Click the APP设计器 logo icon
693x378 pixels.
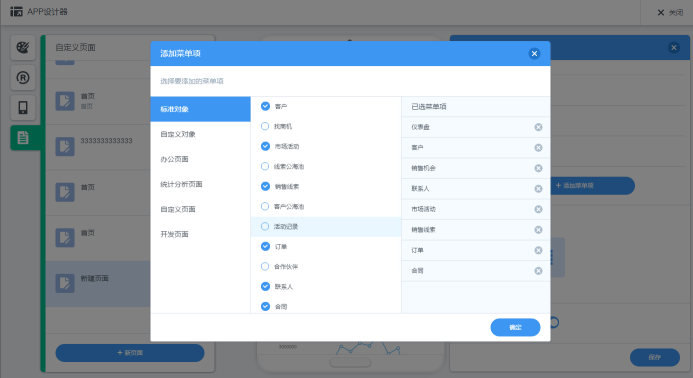point(16,11)
